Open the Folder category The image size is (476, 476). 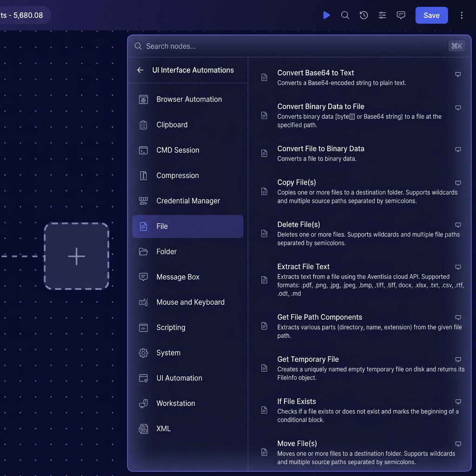click(188, 251)
